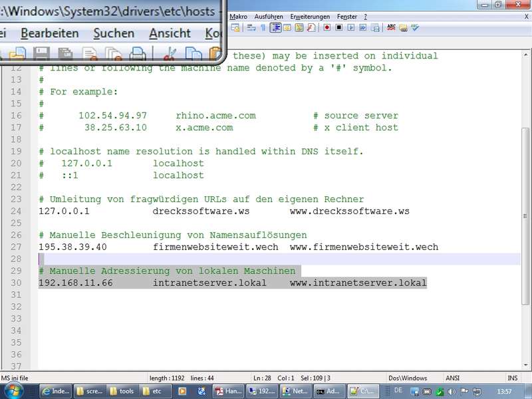Screen dimensions: 532x399
Task: Open the Ansicht menu in the magnified view
Action: click(x=170, y=33)
